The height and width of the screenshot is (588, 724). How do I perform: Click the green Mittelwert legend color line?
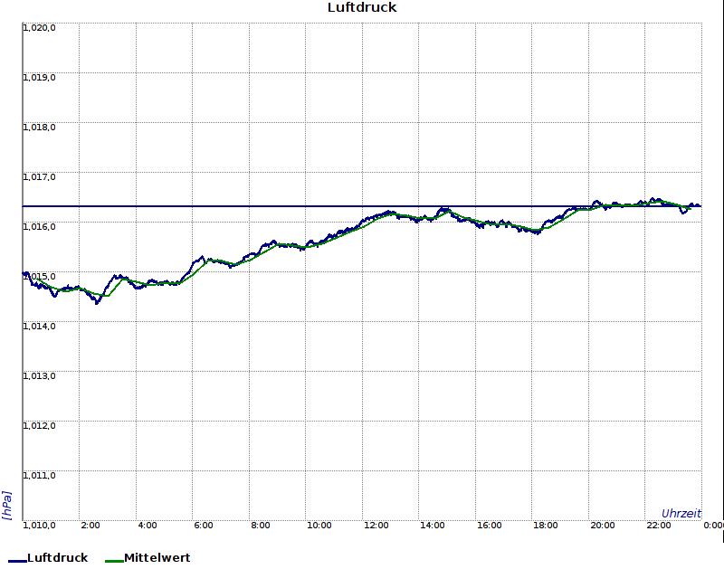point(115,561)
